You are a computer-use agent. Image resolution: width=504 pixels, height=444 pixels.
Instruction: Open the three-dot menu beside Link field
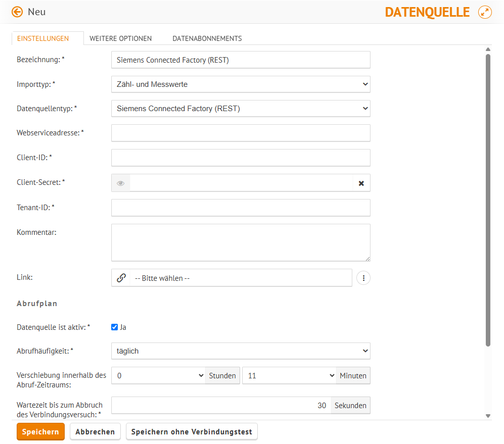pyautogui.click(x=363, y=278)
